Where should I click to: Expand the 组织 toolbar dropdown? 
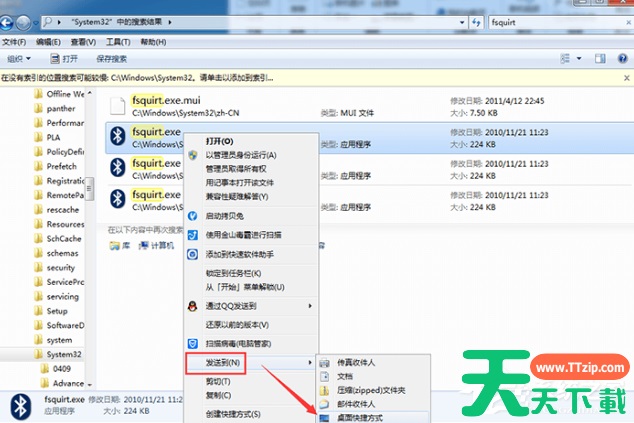point(19,59)
